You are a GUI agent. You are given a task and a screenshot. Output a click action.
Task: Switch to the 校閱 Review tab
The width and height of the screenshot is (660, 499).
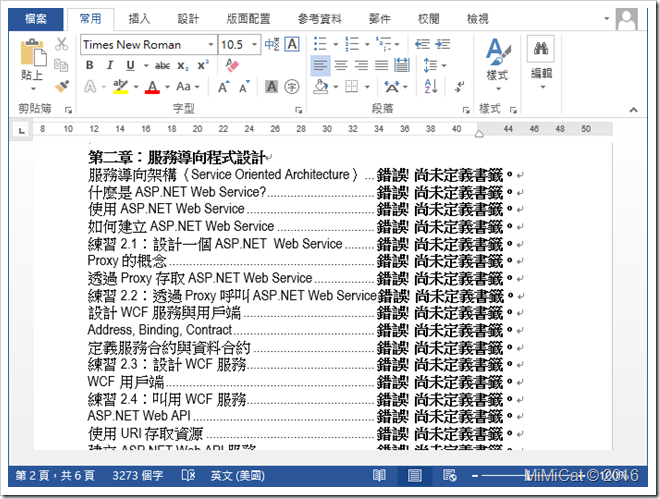(428, 19)
